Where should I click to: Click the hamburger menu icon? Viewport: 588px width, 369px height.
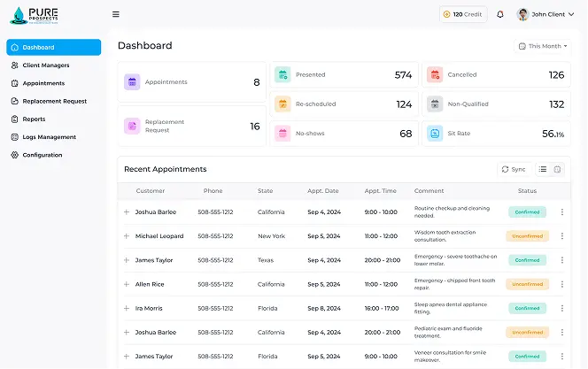pos(116,14)
